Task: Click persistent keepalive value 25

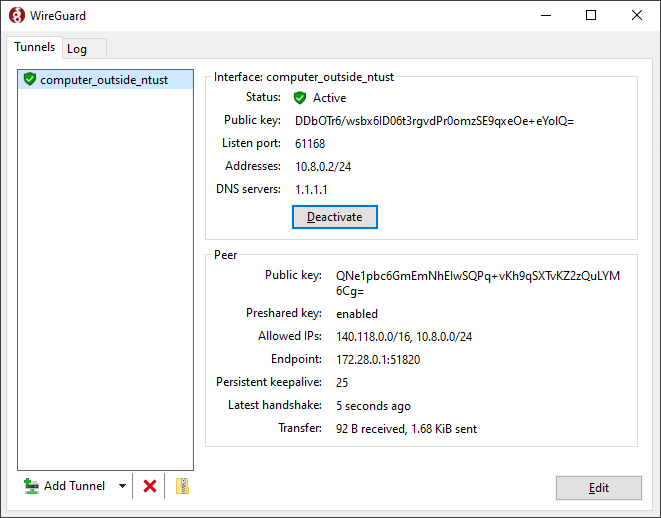Action: (342, 383)
